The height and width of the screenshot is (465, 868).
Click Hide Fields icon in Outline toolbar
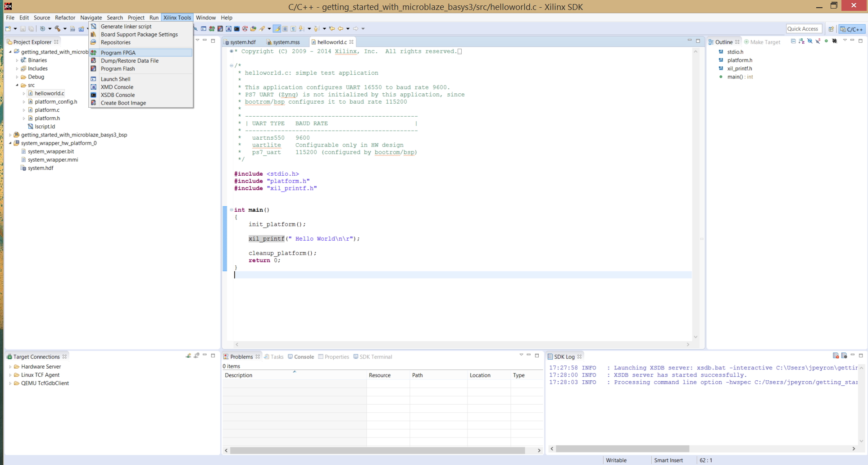pos(809,41)
